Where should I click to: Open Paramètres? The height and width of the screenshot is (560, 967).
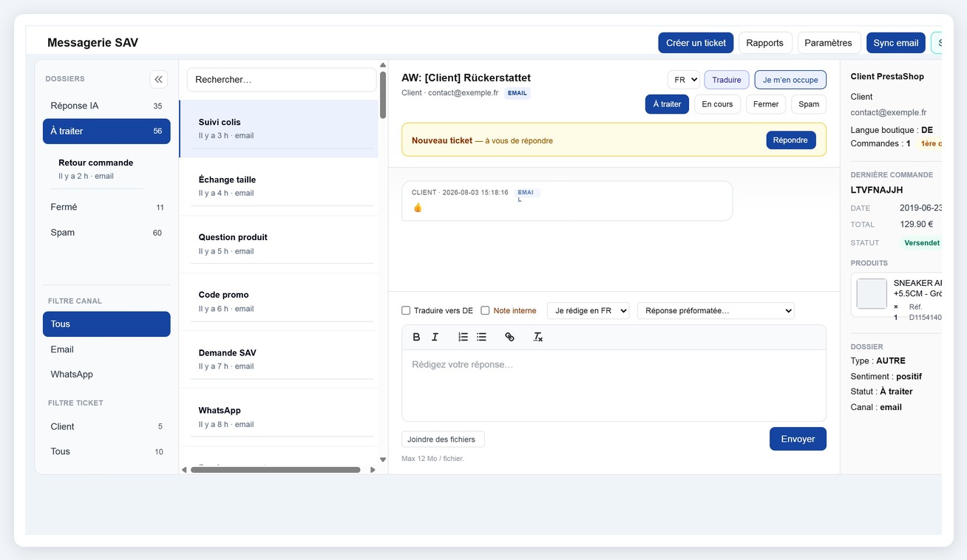click(828, 43)
